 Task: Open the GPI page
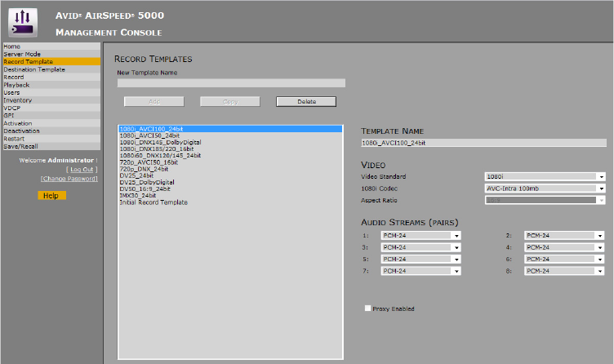coord(51,115)
